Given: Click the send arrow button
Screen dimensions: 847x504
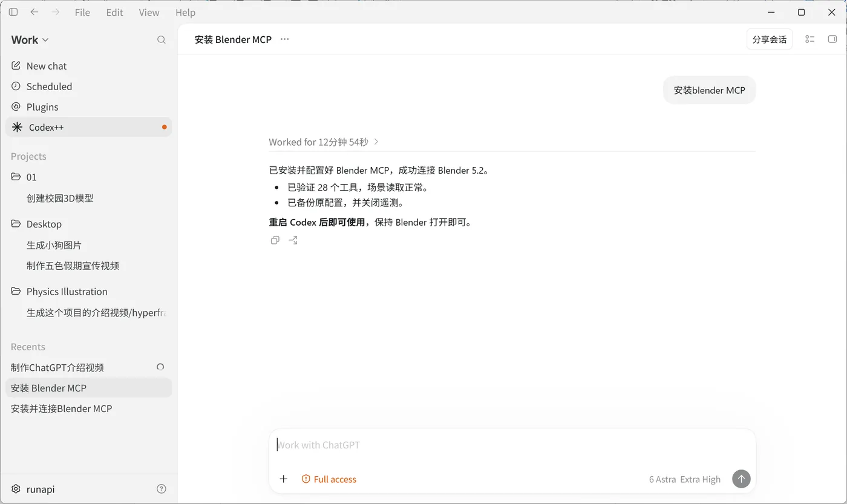Looking at the screenshot, I should [741, 479].
